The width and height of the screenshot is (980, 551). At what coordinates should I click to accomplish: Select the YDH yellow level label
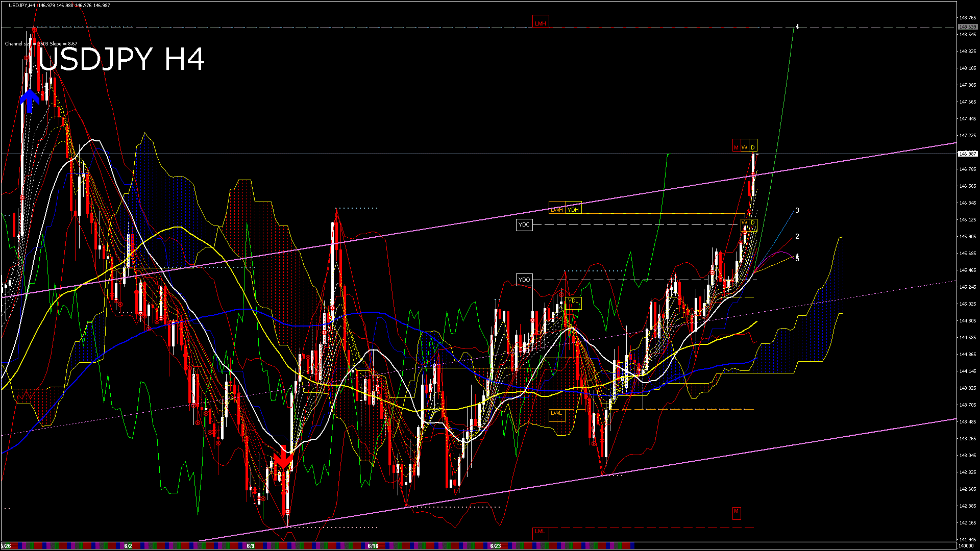point(573,209)
